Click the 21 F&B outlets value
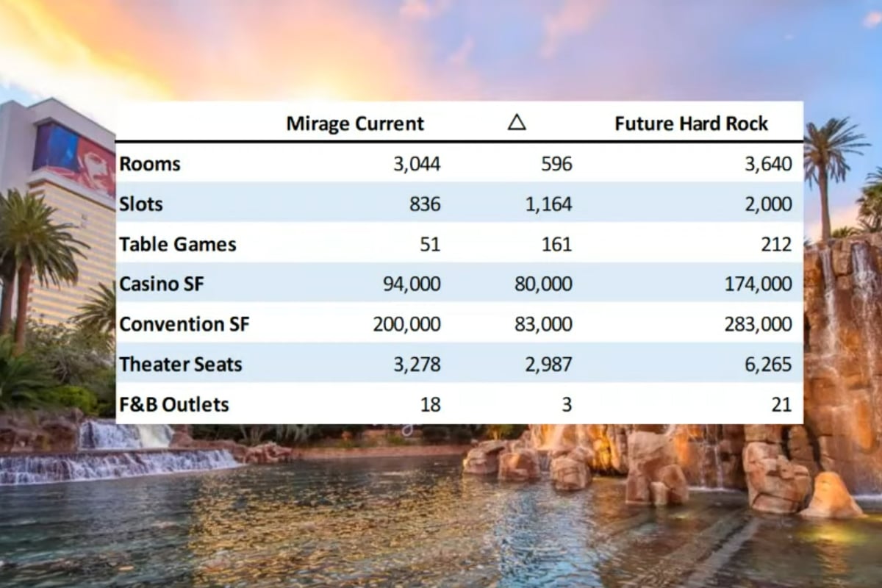Viewport: 882px width, 588px height. point(781,404)
